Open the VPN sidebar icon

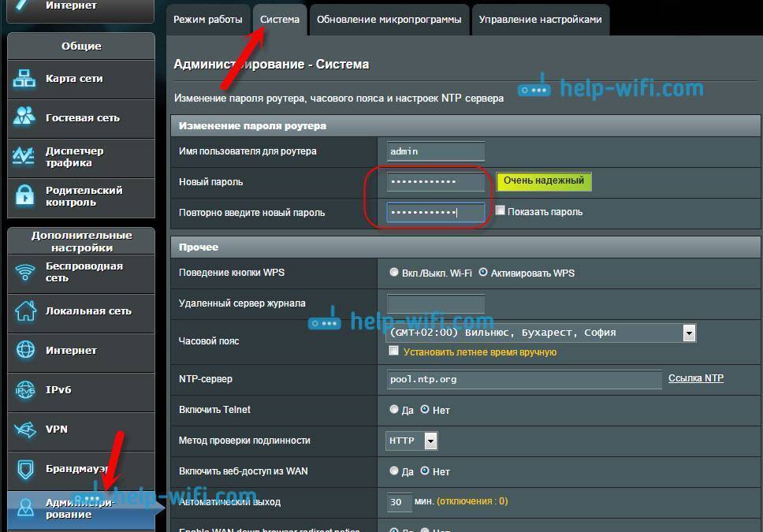coord(25,429)
